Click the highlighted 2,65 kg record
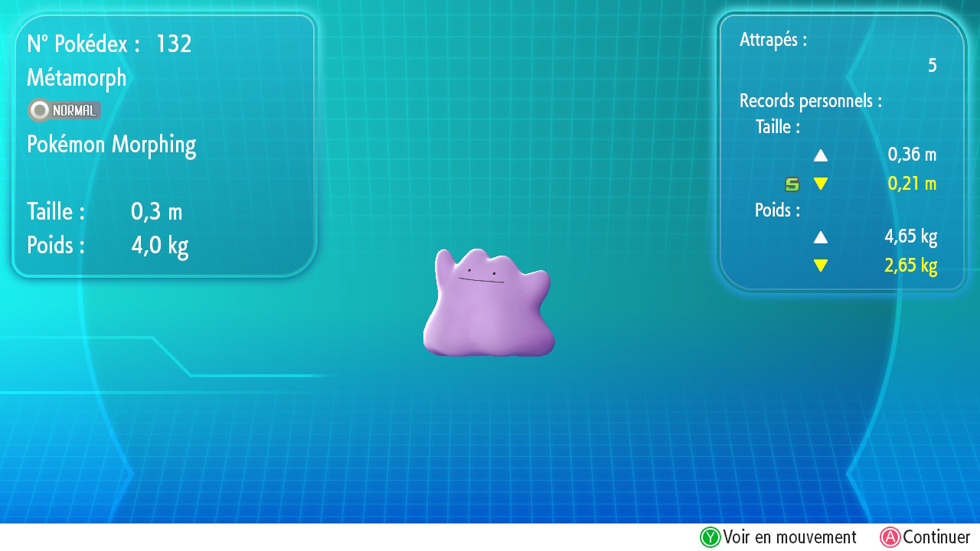Viewport: 980px width, 551px height. [910, 266]
